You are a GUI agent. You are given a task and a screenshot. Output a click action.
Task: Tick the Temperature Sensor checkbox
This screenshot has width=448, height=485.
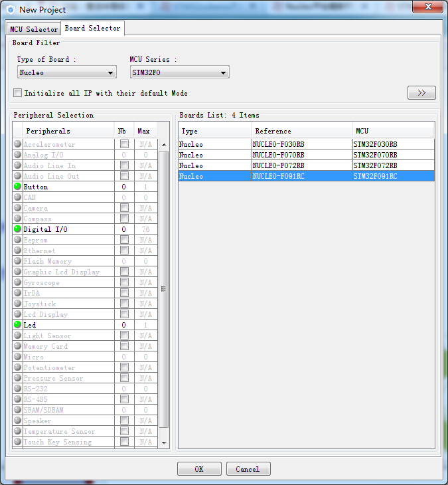pyautogui.click(x=124, y=431)
